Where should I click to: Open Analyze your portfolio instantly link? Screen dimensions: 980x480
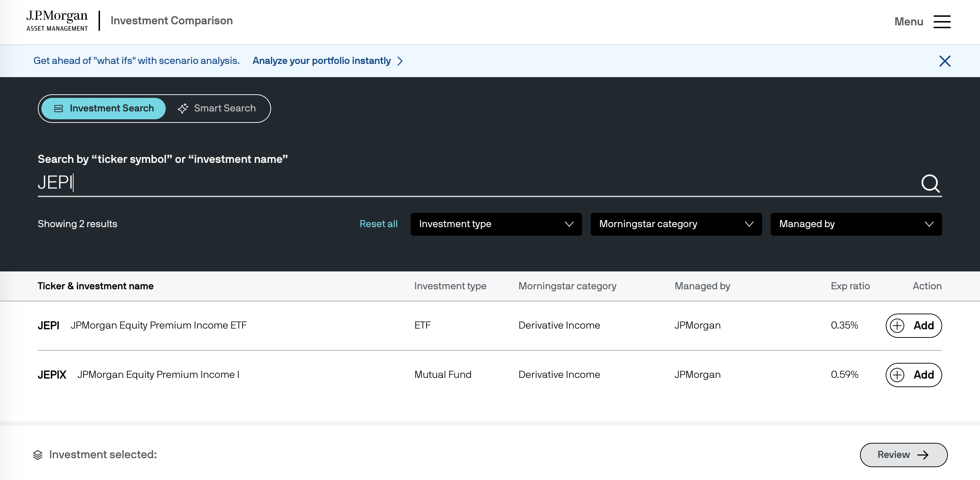(x=321, y=61)
